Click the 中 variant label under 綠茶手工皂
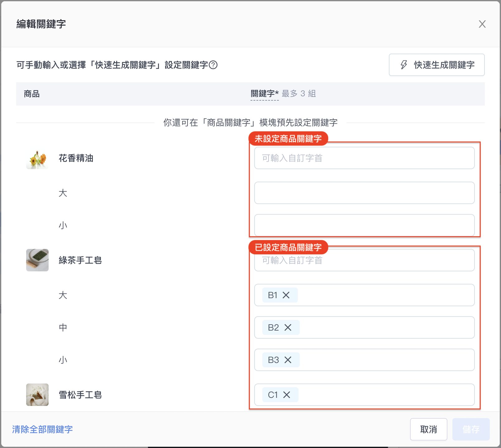The width and height of the screenshot is (501, 448). pos(63,327)
